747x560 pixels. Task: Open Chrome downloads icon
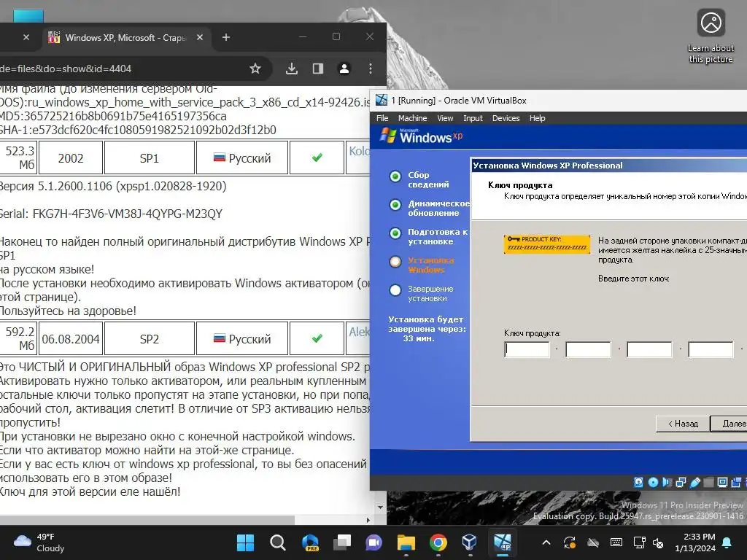292,69
